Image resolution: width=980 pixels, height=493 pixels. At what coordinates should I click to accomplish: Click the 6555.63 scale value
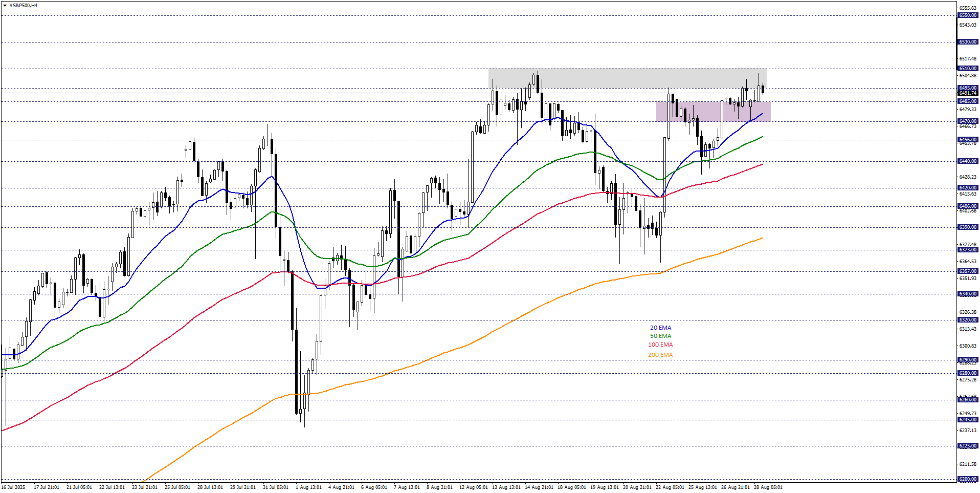point(967,8)
